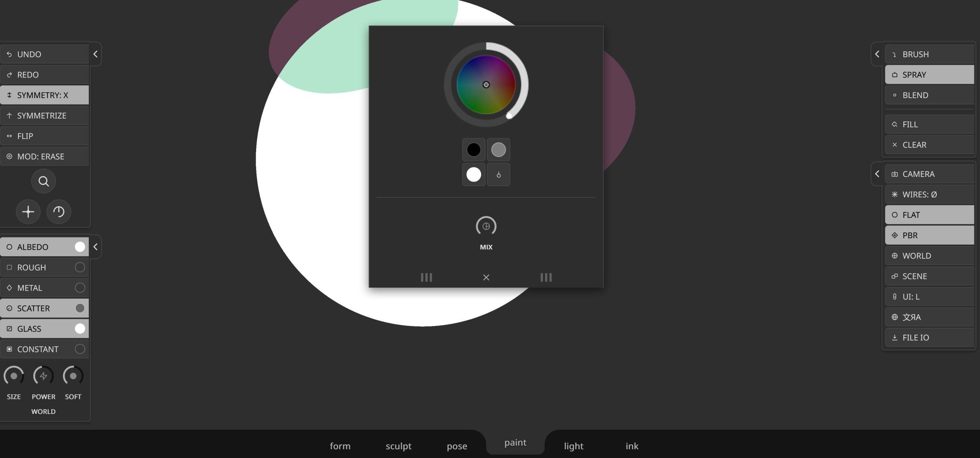
Task: Click the plus add icon
Action: tap(28, 212)
